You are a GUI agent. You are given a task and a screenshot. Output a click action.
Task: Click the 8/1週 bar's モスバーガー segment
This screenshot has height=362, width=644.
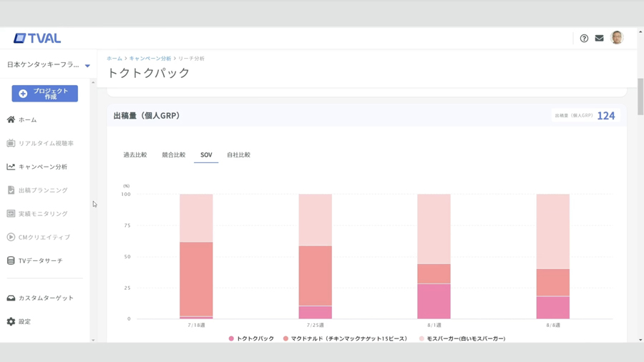434,229
